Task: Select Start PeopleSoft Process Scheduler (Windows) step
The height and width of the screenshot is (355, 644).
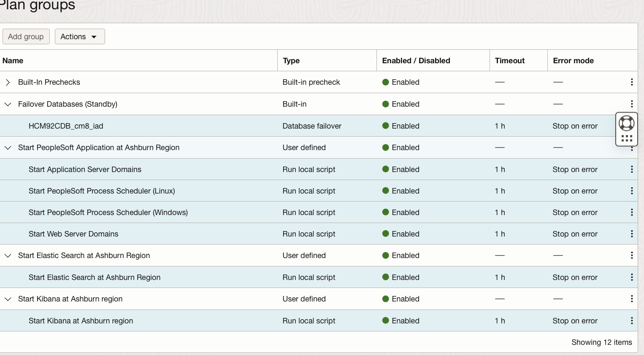Action: click(x=108, y=212)
